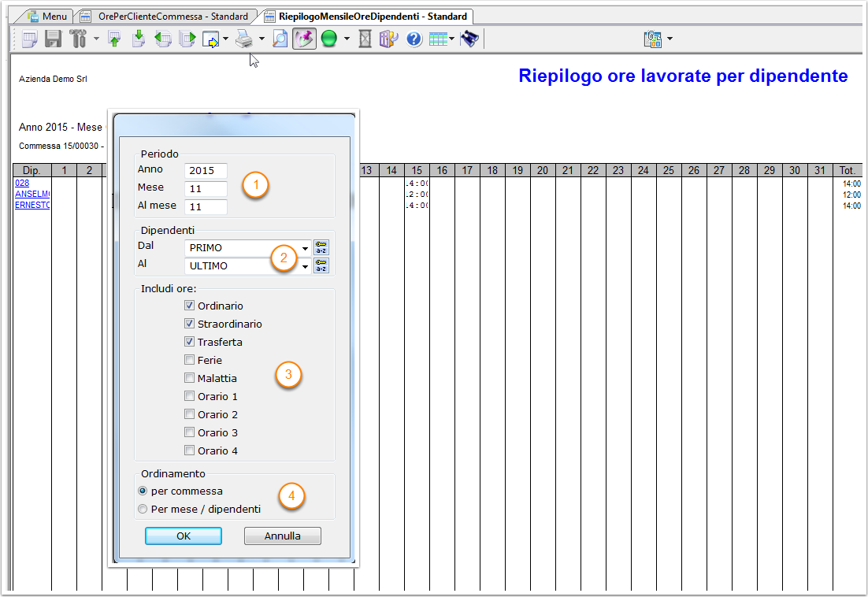Click the table grid icon
Screen dimensions: 868x597
click(x=438, y=39)
